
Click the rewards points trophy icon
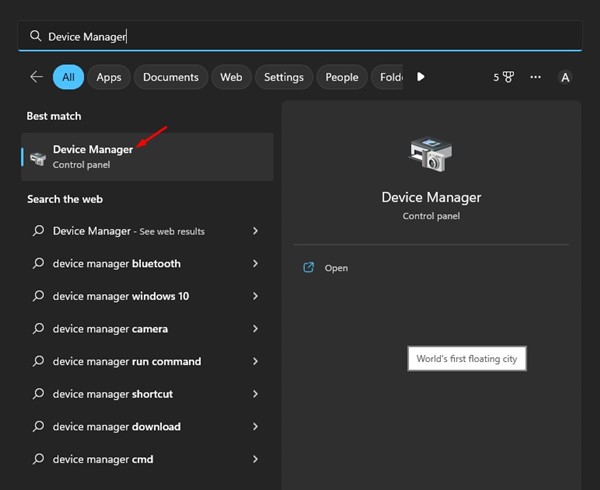point(508,77)
